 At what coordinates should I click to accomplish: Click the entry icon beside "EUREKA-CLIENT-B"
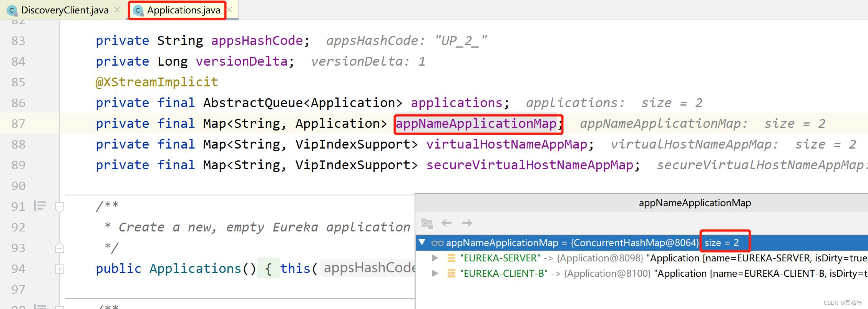pyautogui.click(x=451, y=273)
